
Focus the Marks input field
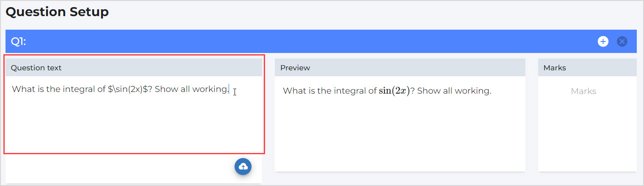click(583, 91)
